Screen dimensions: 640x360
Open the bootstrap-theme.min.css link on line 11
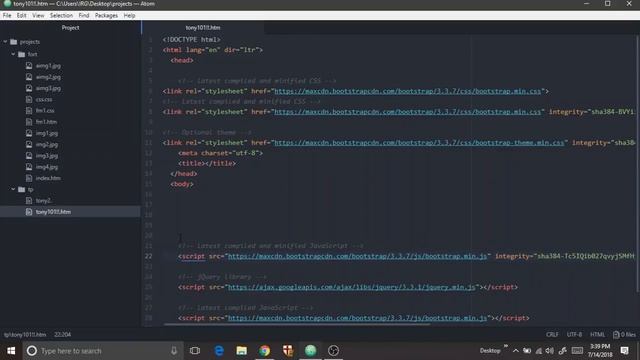419,142
